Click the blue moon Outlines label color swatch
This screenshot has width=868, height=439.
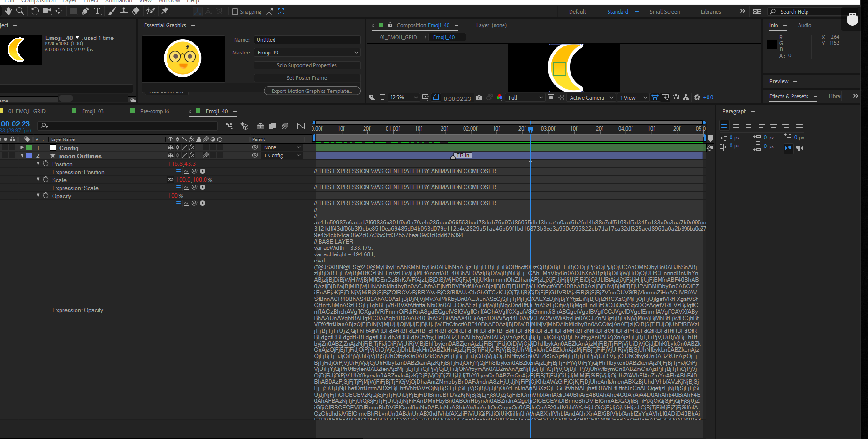coord(29,155)
